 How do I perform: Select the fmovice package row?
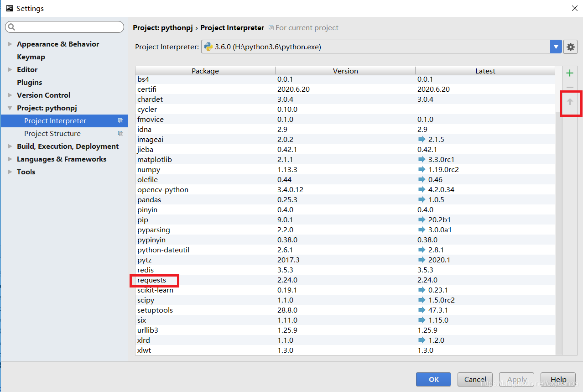(345, 119)
